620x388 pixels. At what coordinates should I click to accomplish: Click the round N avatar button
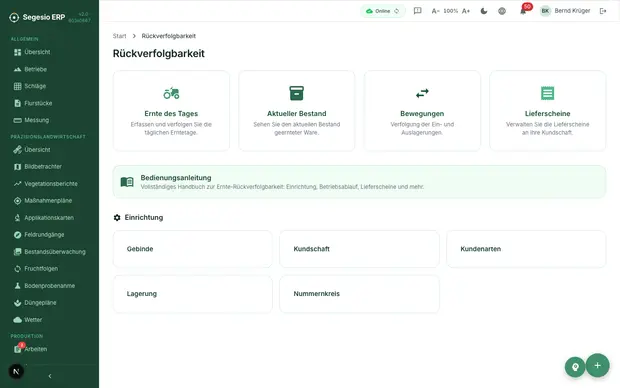coord(16,371)
